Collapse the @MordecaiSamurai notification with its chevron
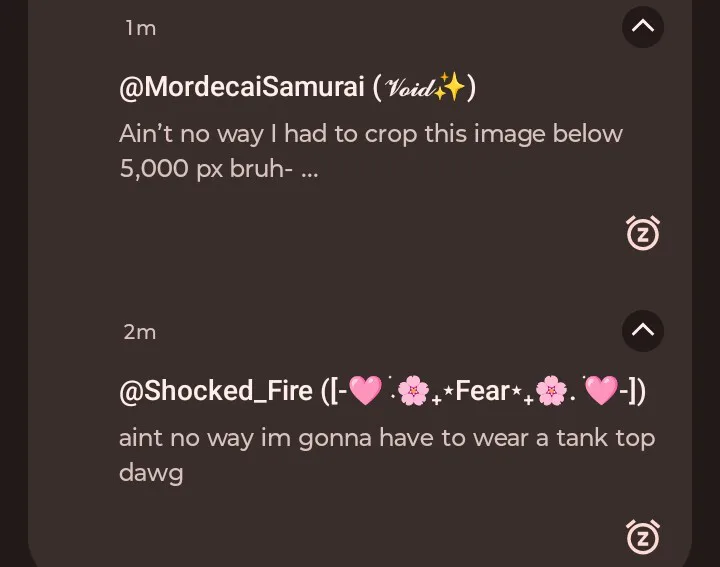Screen dimensions: 720x567 coord(643,27)
